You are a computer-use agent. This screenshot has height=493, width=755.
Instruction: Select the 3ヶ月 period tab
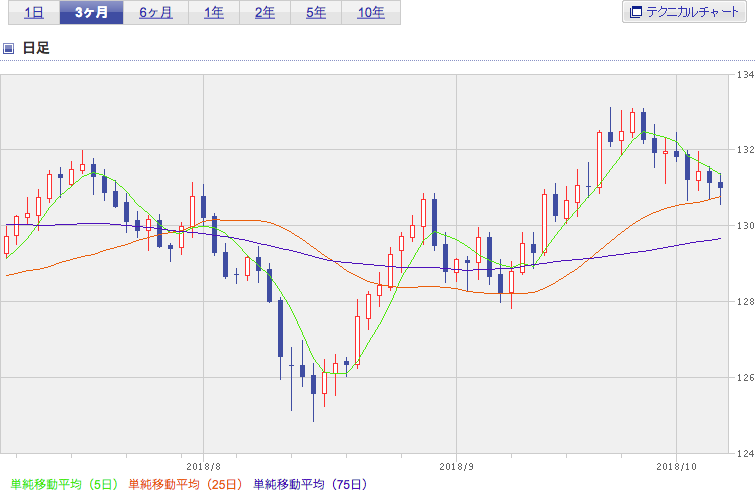point(91,13)
